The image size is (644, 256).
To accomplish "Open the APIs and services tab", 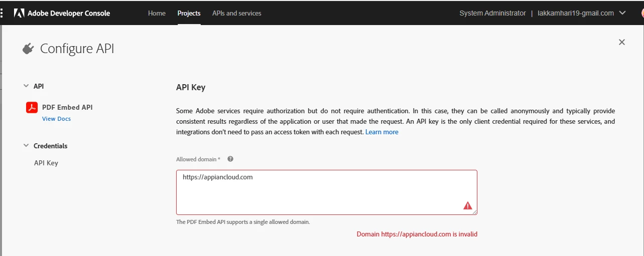I will click(237, 13).
